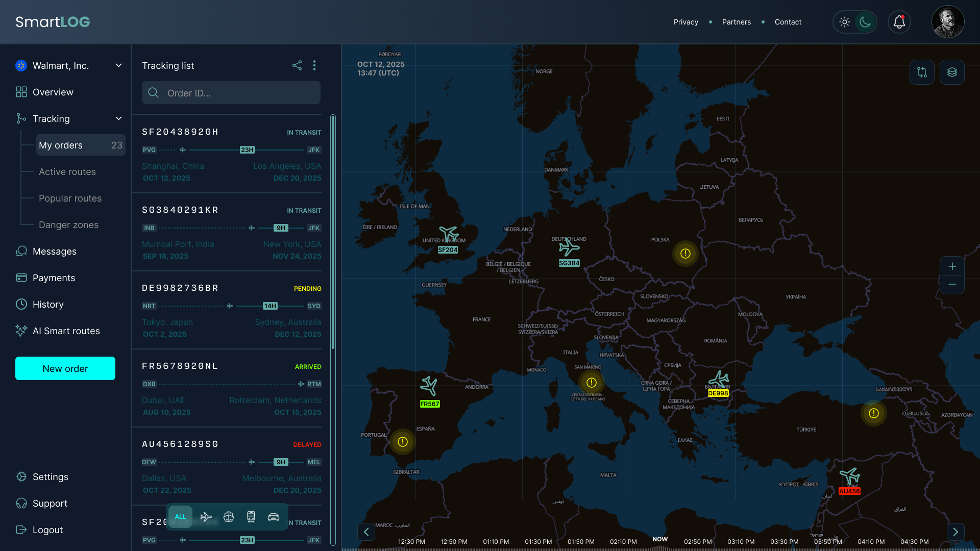Click the ARRIVED status label
Viewport: 980px width, 551px height.
(308, 367)
